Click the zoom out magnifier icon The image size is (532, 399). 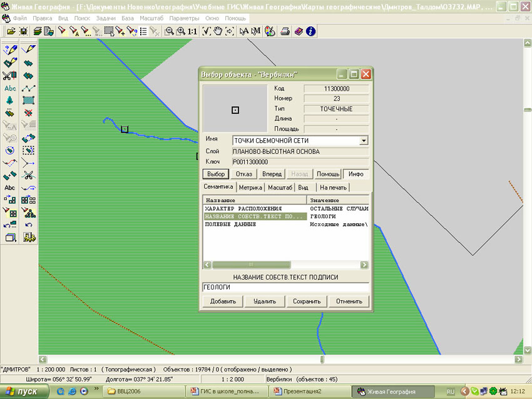pyautogui.click(x=170, y=31)
